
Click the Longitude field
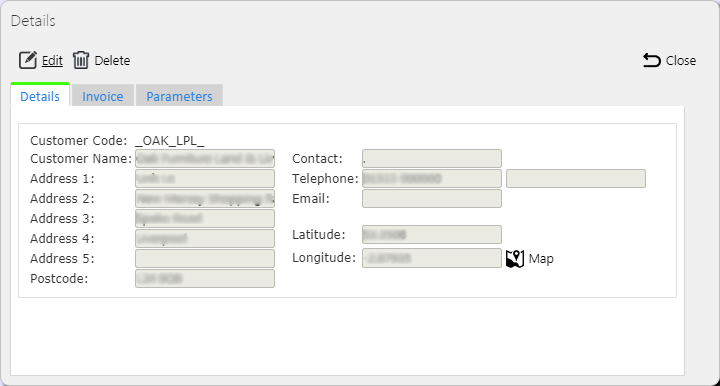(x=432, y=258)
